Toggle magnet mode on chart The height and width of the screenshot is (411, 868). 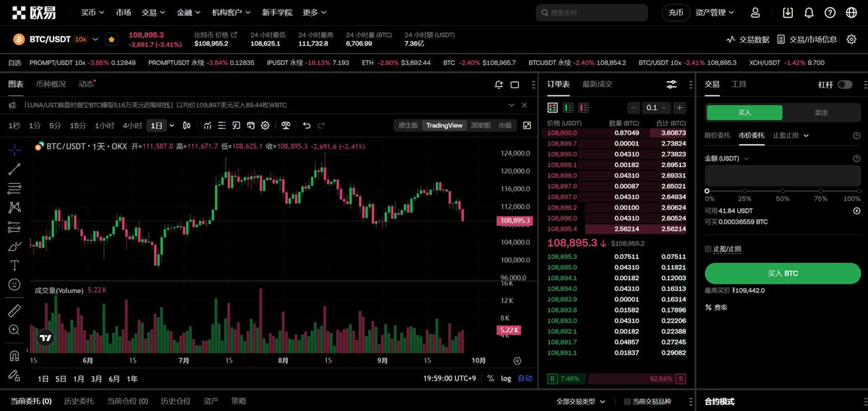pyautogui.click(x=14, y=356)
